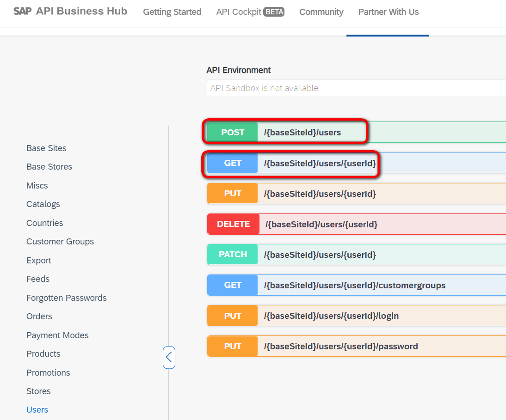Open Partner With Us
506x420 pixels.
(389, 12)
